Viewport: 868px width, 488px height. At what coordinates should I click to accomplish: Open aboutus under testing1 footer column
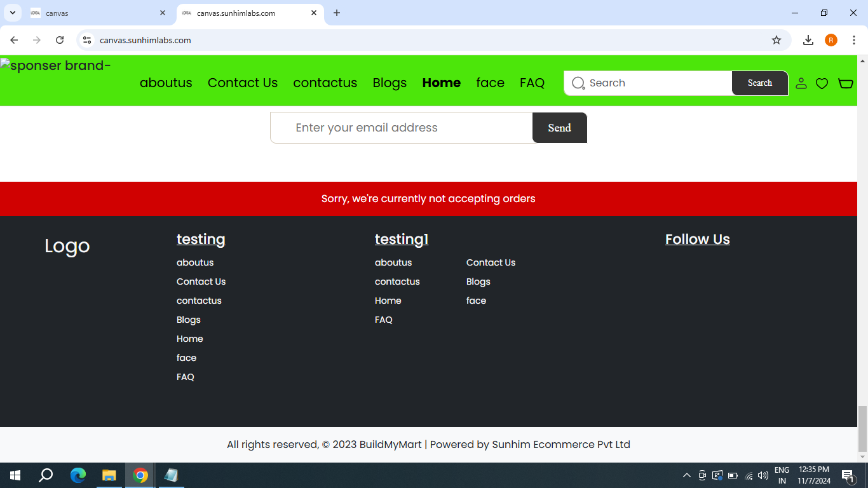[x=393, y=262]
